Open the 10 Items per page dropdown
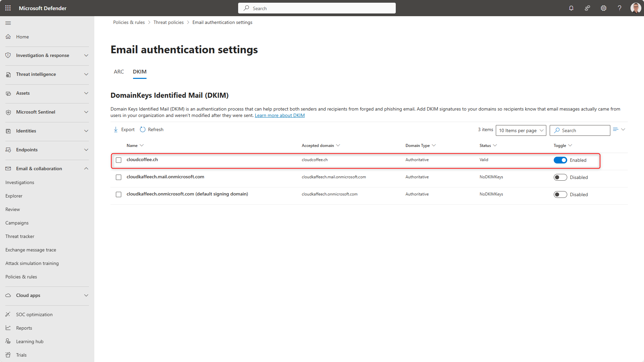 [x=521, y=130]
